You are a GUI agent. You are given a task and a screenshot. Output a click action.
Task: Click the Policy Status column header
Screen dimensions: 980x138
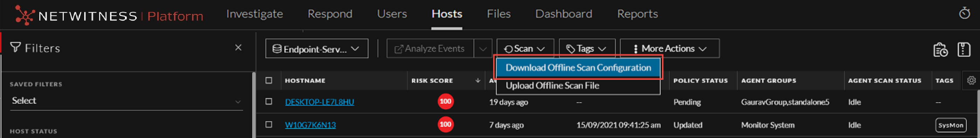[x=701, y=80]
